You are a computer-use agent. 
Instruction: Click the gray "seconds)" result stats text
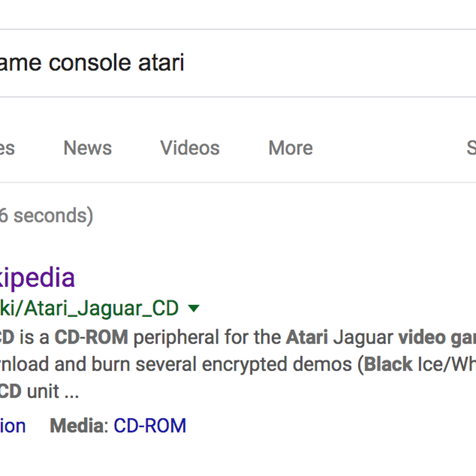pos(53,216)
